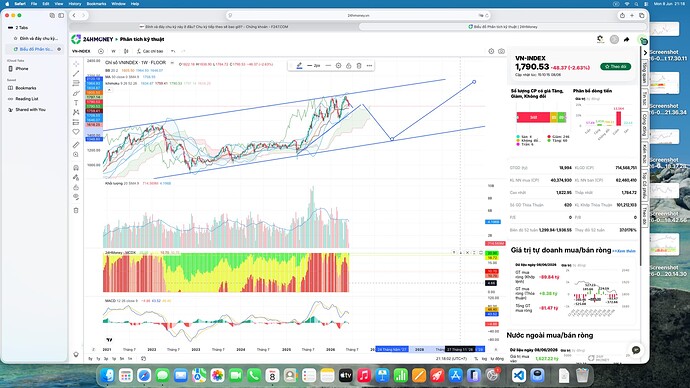Click the 24HMONEY logo
This screenshot has width=690, height=388.
coord(92,39)
